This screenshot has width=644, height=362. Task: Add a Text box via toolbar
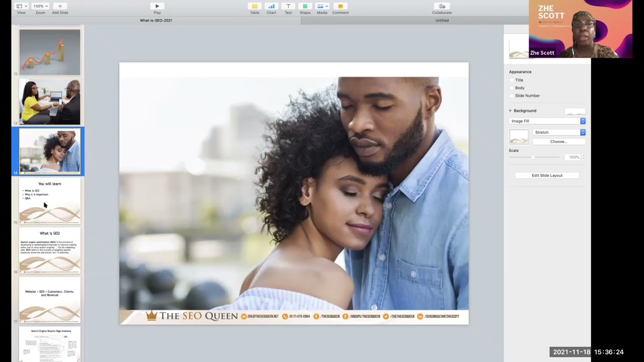pos(288,6)
